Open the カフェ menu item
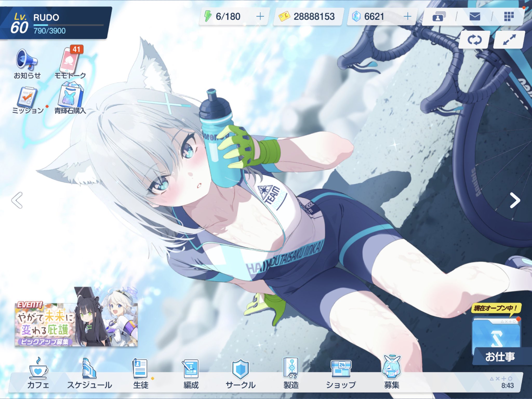532x399 pixels. point(38,374)
